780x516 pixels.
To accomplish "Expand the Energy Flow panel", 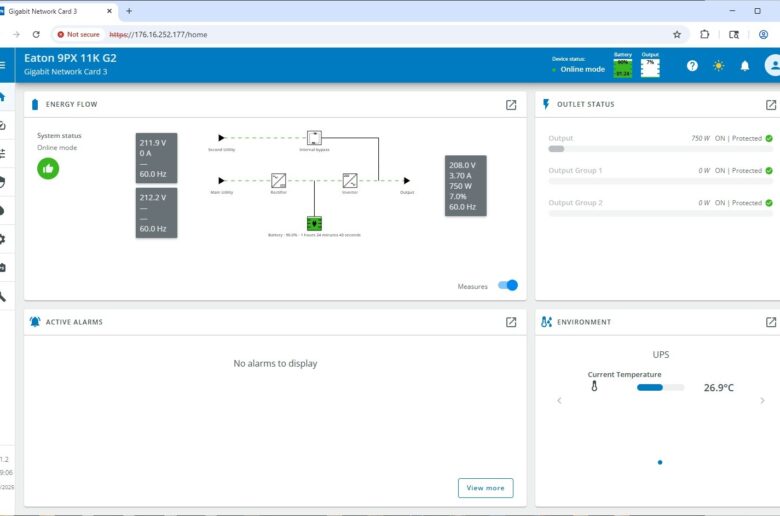I will (x=511, y=104).
